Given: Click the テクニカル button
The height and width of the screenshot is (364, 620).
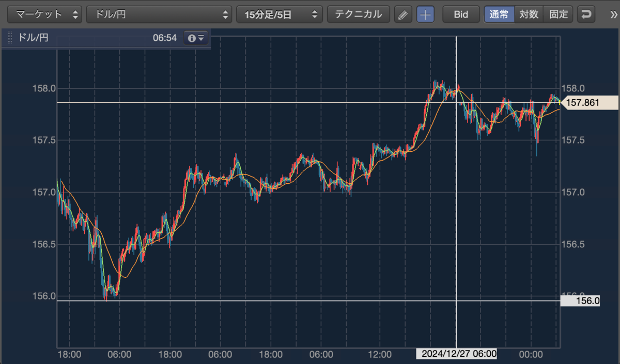Looking at the screenshot, I should click(x=359, y=14).
